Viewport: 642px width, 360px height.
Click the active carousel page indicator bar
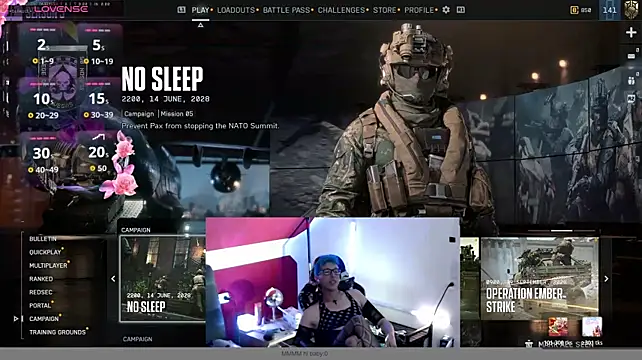(561, 231)
